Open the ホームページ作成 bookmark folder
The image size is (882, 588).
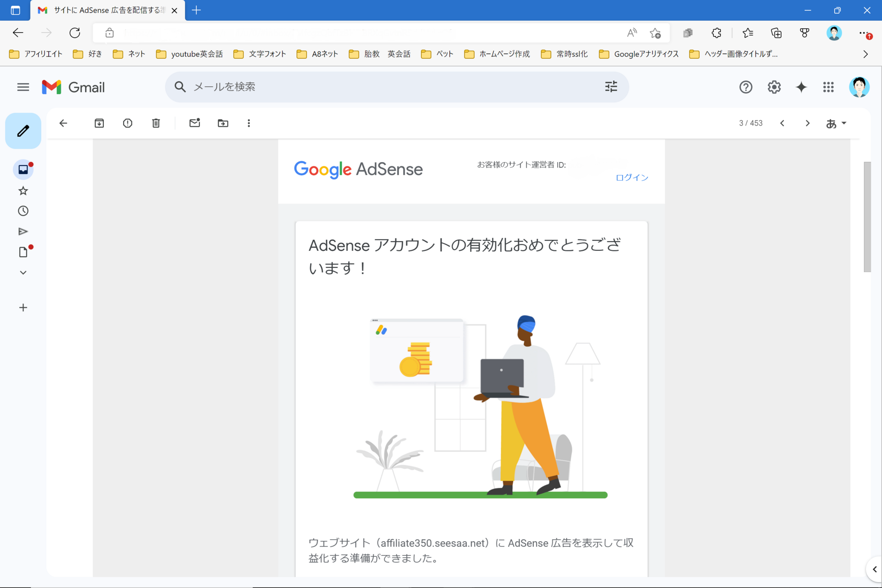pos(497,54)
